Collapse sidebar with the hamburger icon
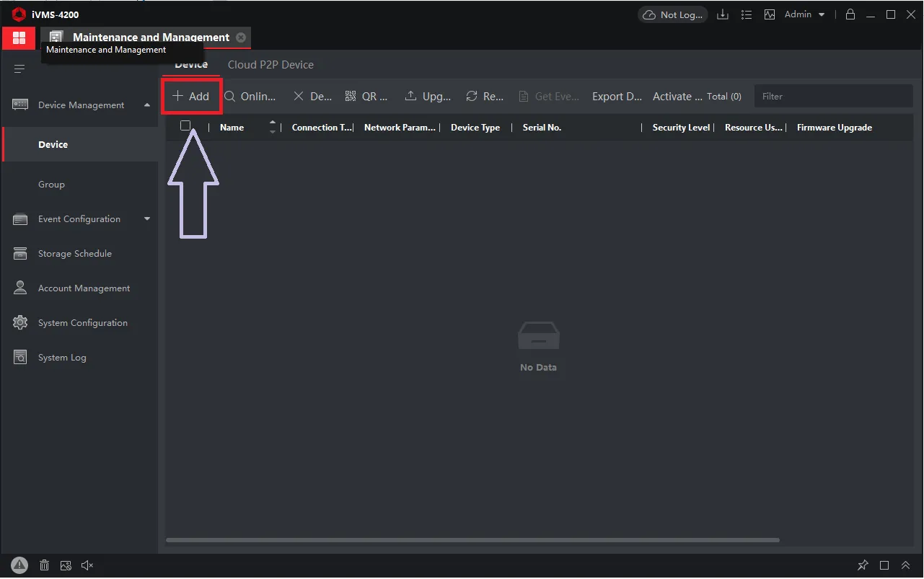 [x=19, y=69]
